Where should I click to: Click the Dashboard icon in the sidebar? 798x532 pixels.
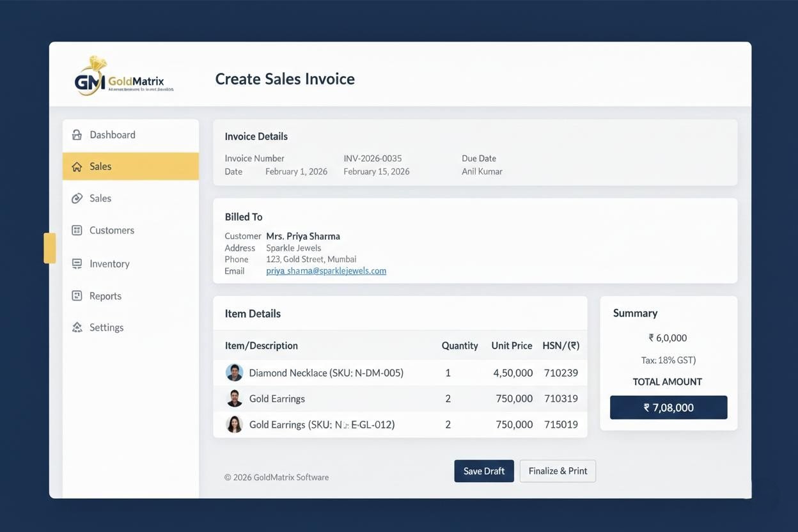pos(77,135)
